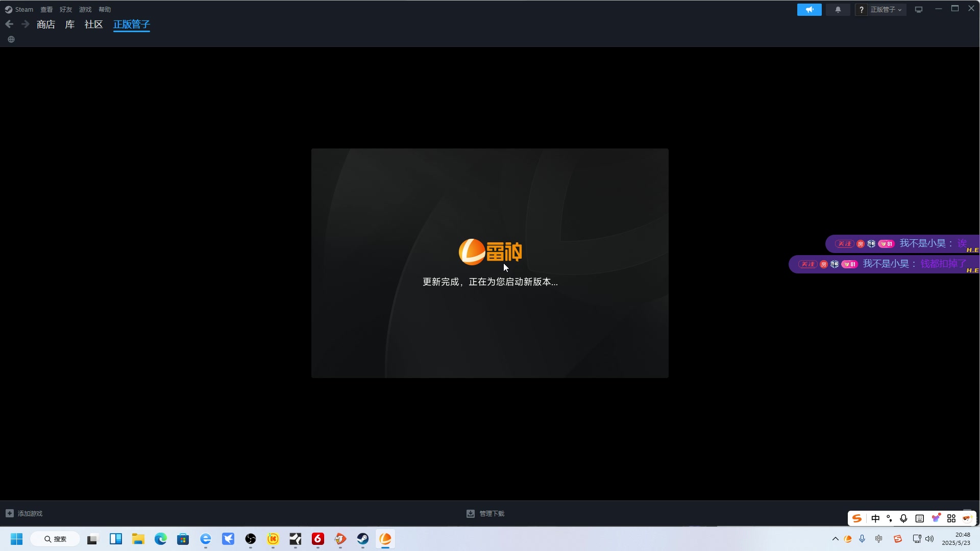
Task: Open the Windows Start menu
Action: 17,539
